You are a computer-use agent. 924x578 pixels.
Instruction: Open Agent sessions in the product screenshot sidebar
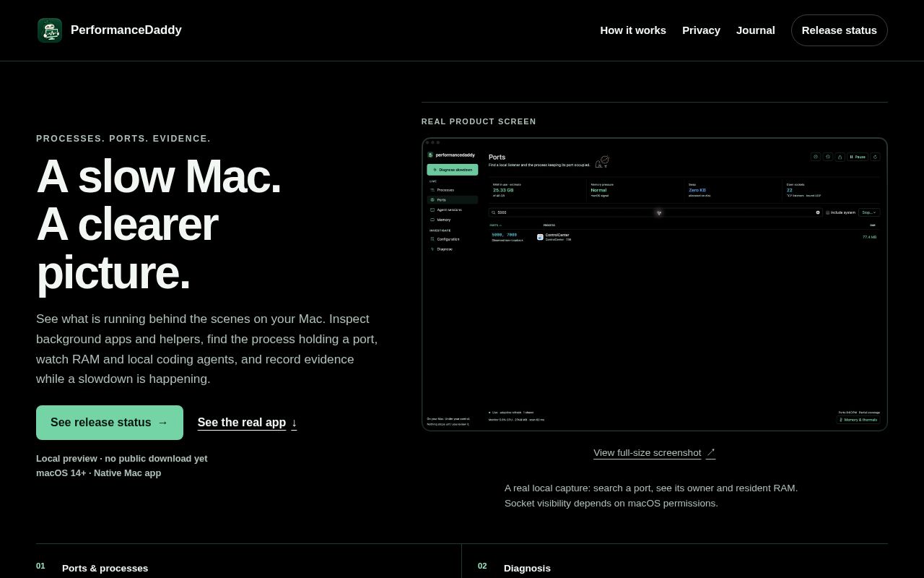pos(453,210)
